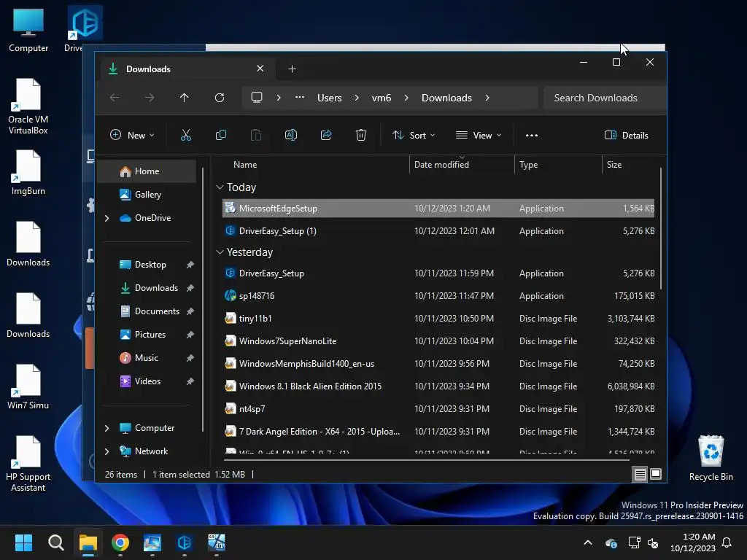Select the sp148716 application file
The height and width of the screenshot is (560, 747).
coord(438,296)
